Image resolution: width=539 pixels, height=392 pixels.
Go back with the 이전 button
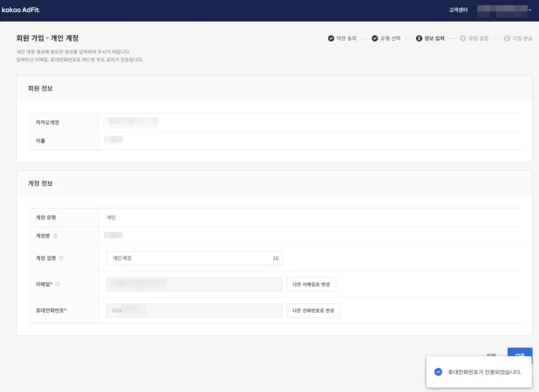pos(491,355)
